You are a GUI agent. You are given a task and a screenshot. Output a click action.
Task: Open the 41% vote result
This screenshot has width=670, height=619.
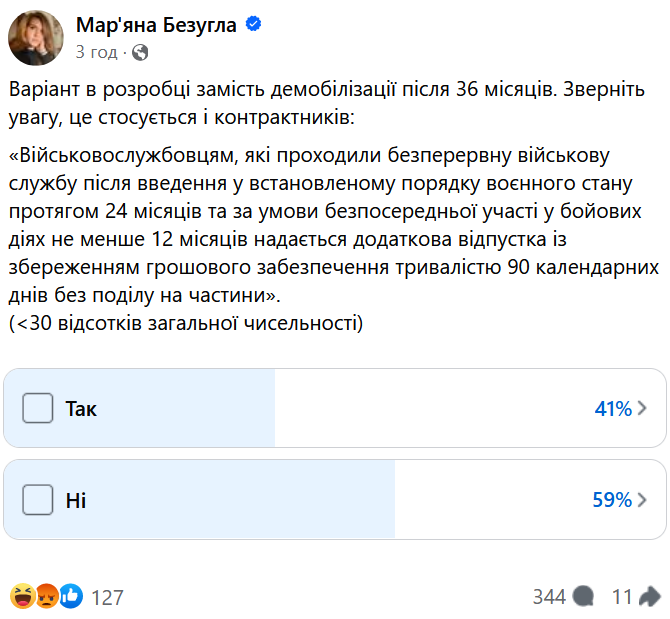pyautogui.click(x=612, y=408)
